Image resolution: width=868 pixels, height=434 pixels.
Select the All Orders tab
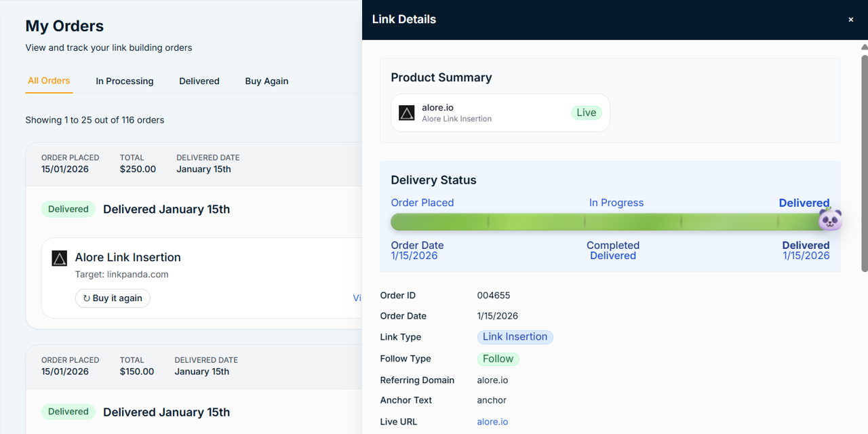[x=49, y=81]
